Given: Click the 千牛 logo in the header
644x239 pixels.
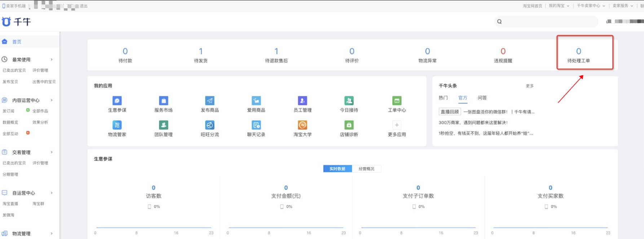Looking at the screenshot, I should 16,22.
